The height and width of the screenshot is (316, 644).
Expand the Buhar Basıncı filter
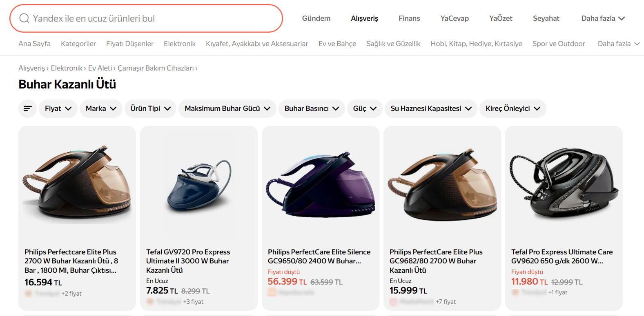tap(312, 108)
